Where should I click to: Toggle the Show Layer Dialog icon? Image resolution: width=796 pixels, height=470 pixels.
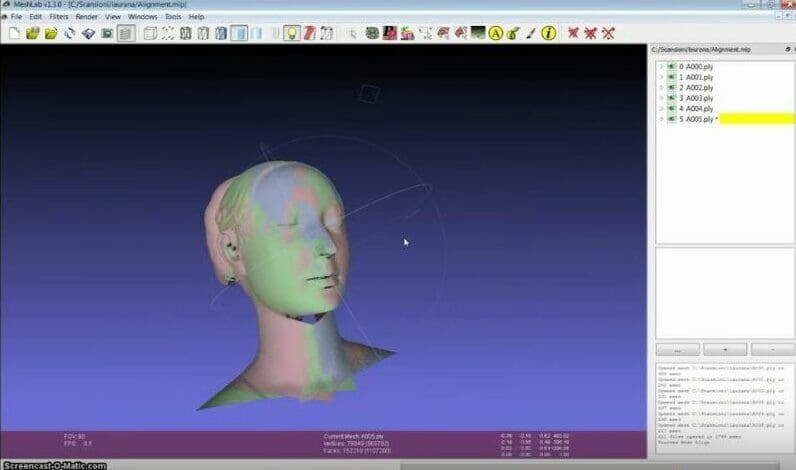point(125,33)
